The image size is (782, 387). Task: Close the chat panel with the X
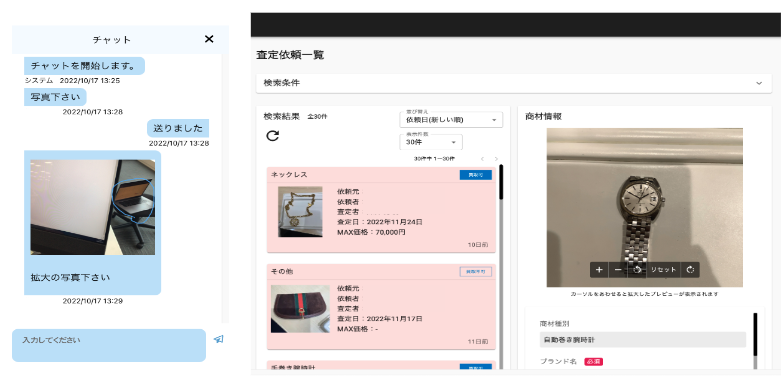click(209, 39)
